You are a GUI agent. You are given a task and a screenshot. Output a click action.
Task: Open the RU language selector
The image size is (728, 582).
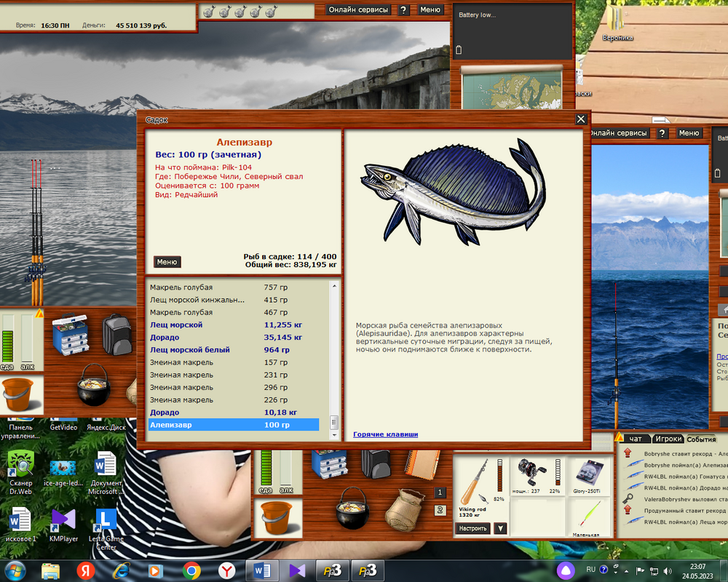click(x=591, y=570)
